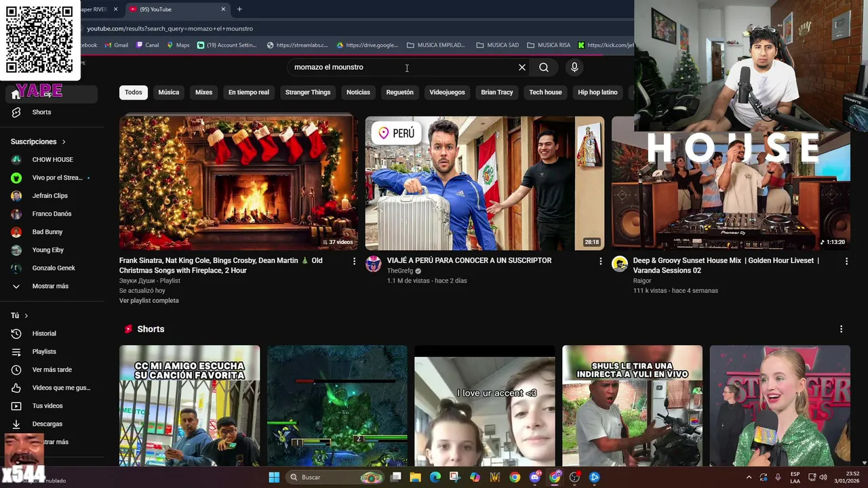The height and width of the screenshot is (488, 868).
Task: Expand the Suscripciones section chevron
Action: (x=64, y=142)
